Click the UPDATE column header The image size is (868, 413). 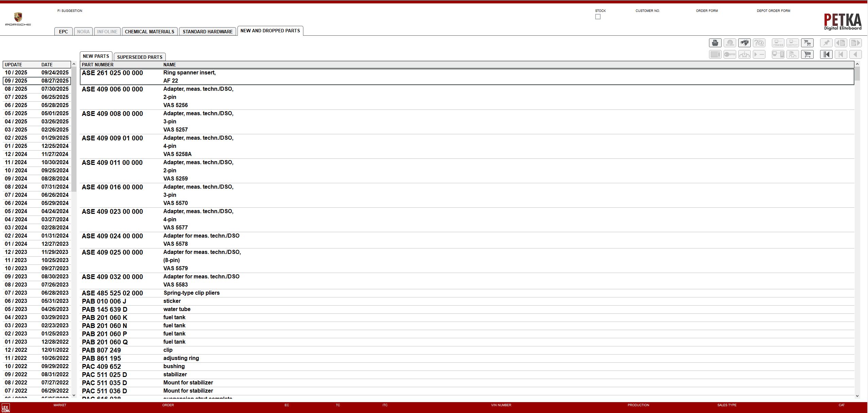(13, 65)
